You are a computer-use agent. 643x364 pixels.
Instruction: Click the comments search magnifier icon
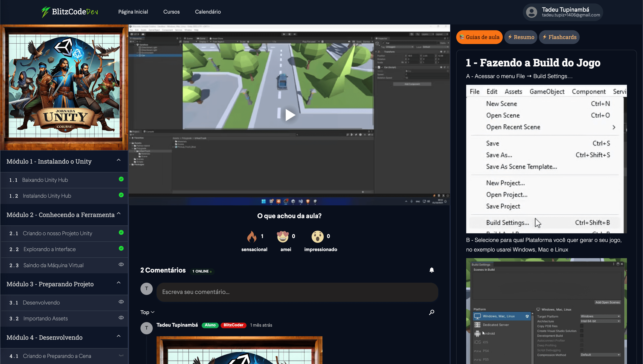pyautogui.click(x=432, y=312)
